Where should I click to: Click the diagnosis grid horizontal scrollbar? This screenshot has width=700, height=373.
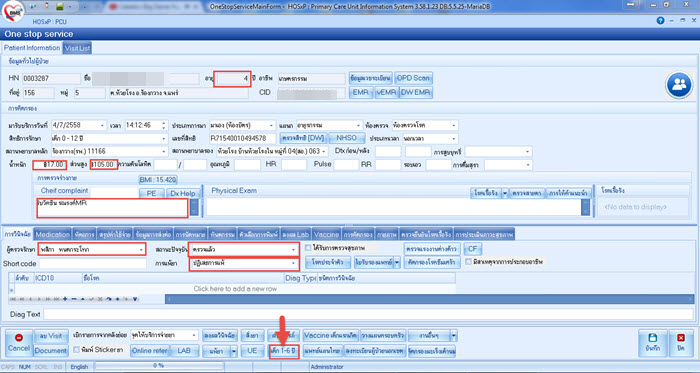(429, 299)
